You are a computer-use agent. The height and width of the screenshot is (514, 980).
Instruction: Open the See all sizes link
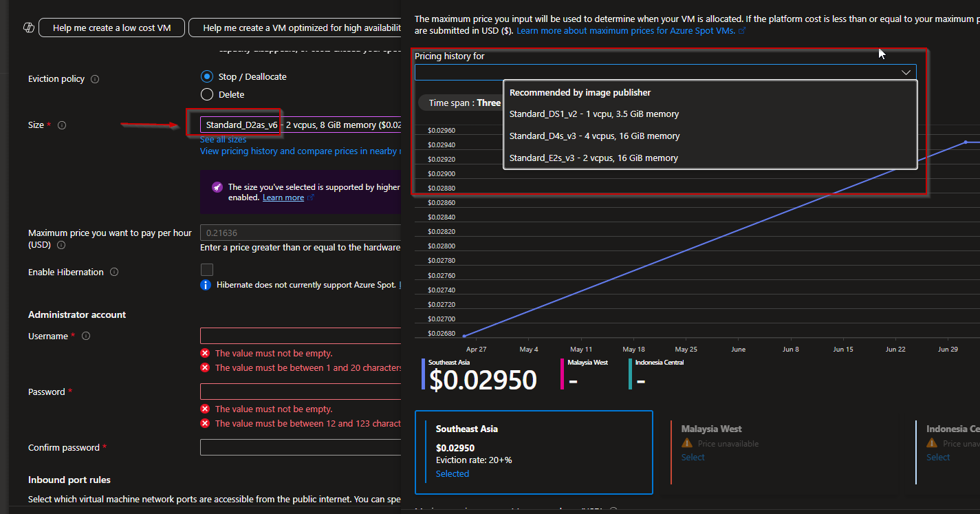coord(223,139)
